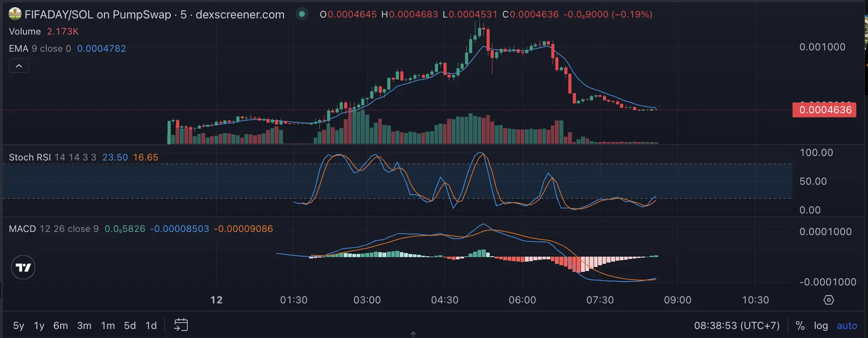Open timezone menu showing 08:38:53 (UTC+7)

tap(737, 325)
